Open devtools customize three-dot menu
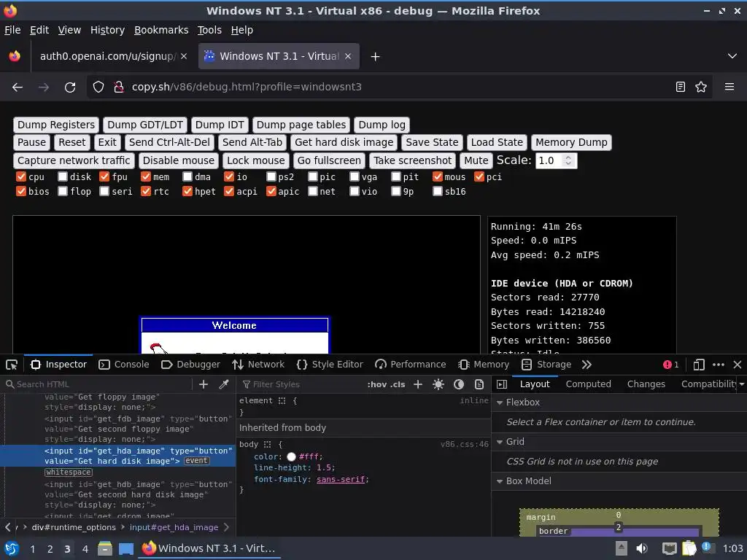The height and width of the screenshot is (560, 747). coord(719,365)
